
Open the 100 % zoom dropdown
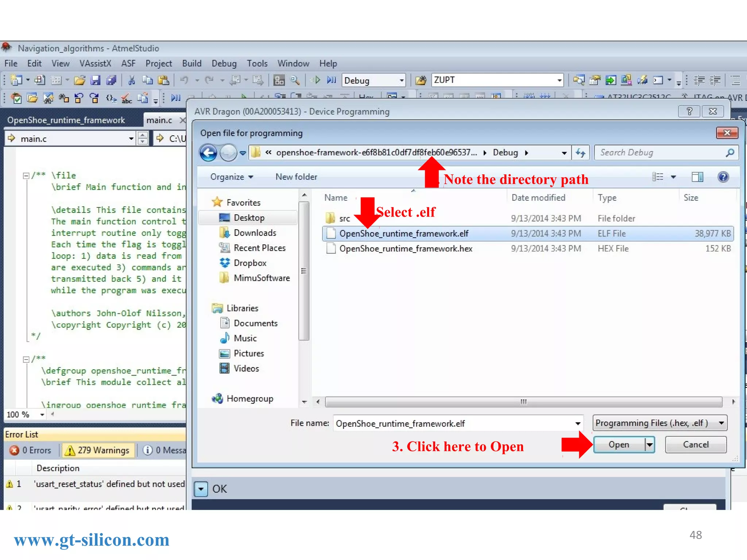pos(42,415)
